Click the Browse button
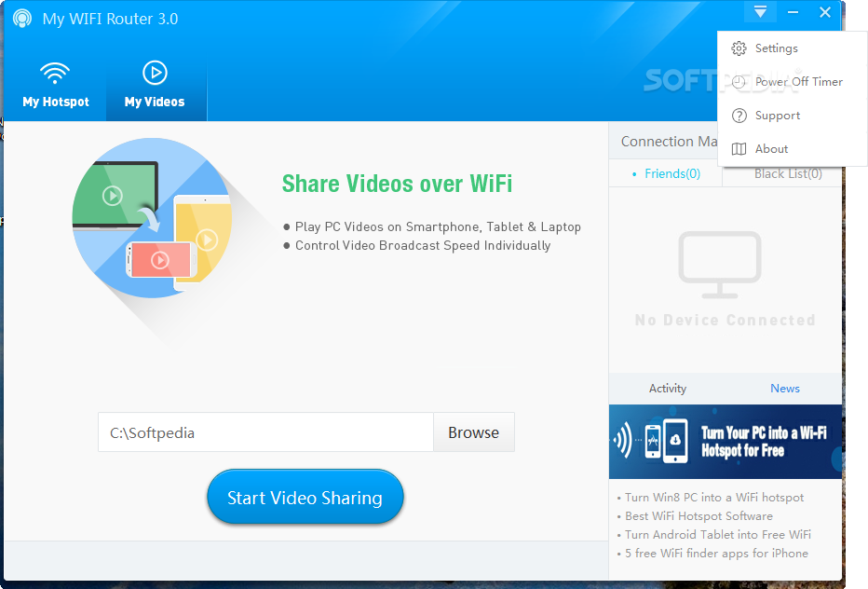Image resolution: width=868 pixels, height=589 pixels. 474,432
